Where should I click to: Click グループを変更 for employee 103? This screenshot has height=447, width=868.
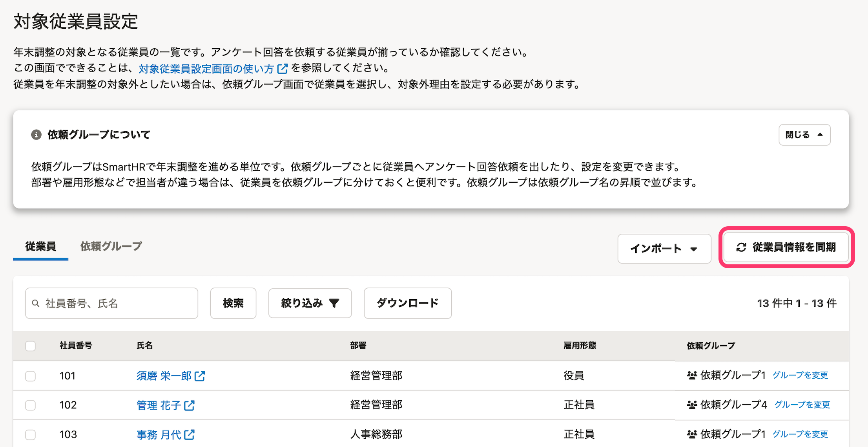pos(800,434)
